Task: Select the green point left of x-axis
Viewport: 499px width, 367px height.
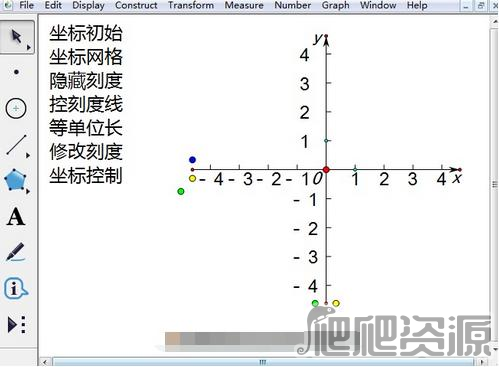Action: tap(181, 191)
